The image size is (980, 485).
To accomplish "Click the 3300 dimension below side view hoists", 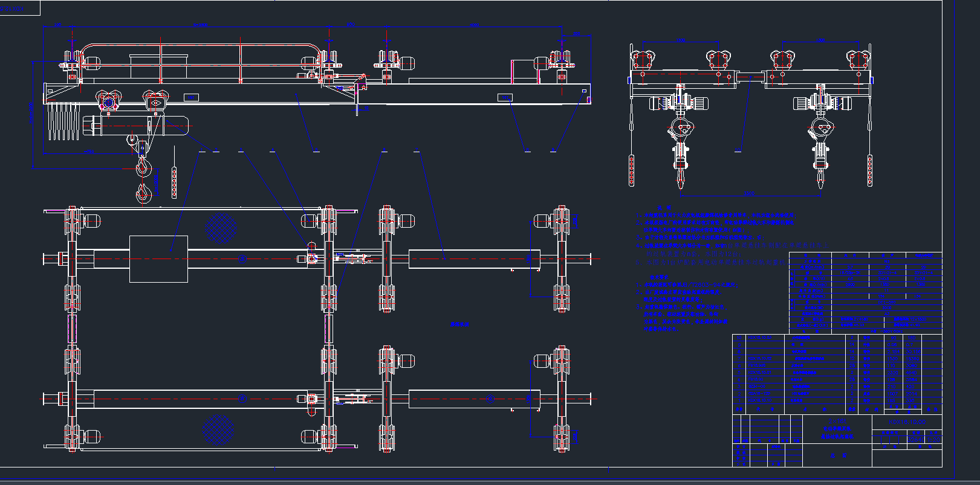I will (750, 194).
